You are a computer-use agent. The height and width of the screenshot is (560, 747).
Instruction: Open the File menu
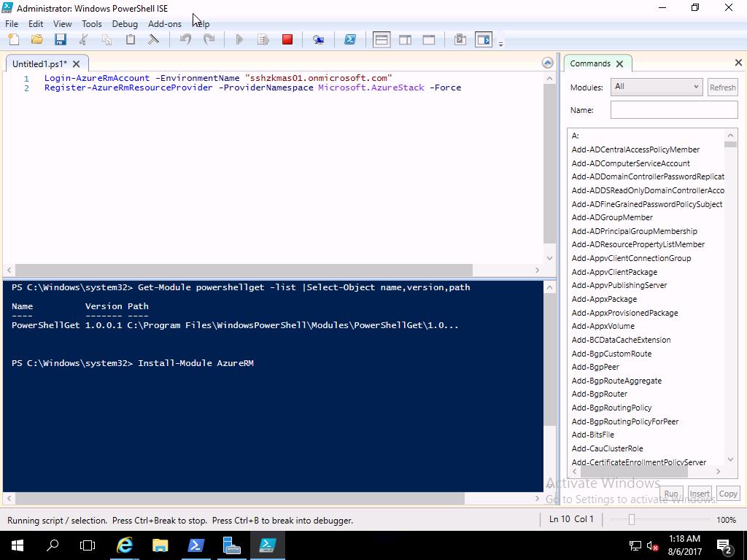pyautogui.click(x=12, y=24)
